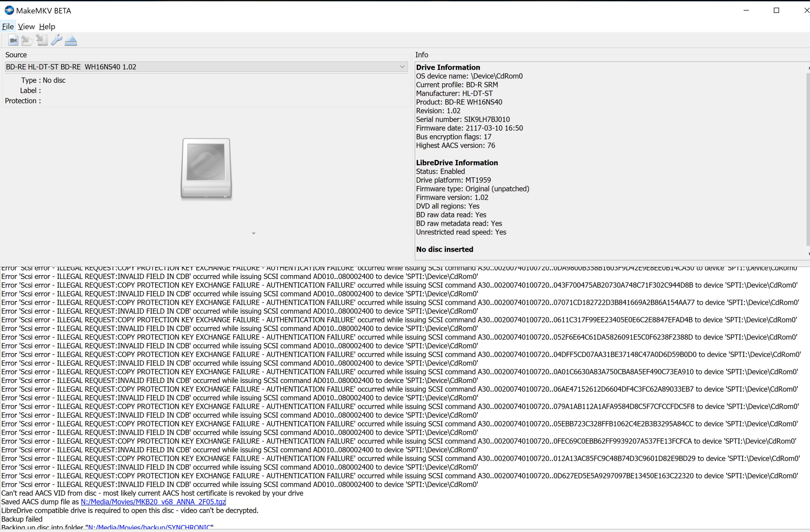Click 'Highest AACS version: 76' line
Image resolution: width=810 pixels, height=532 pixels.
click(x=455, y=145)
